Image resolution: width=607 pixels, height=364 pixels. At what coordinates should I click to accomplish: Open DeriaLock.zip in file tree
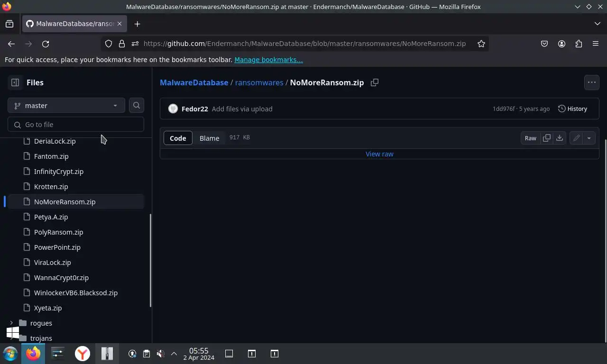click(x=55, y=141)
